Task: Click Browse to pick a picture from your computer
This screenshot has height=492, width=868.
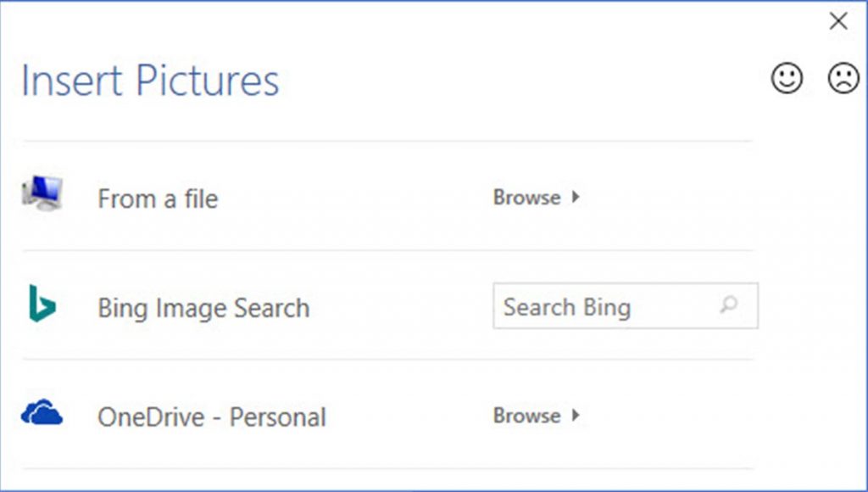Action: coord(526,197)
